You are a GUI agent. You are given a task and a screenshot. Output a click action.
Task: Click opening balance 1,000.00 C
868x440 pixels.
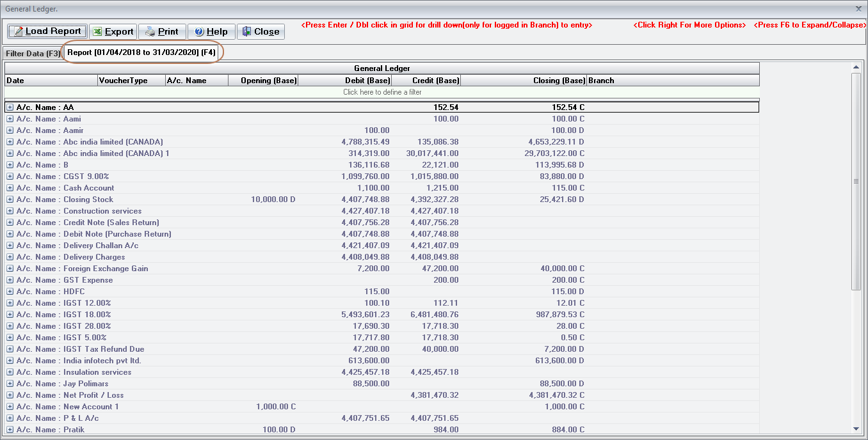coord(276,407)
